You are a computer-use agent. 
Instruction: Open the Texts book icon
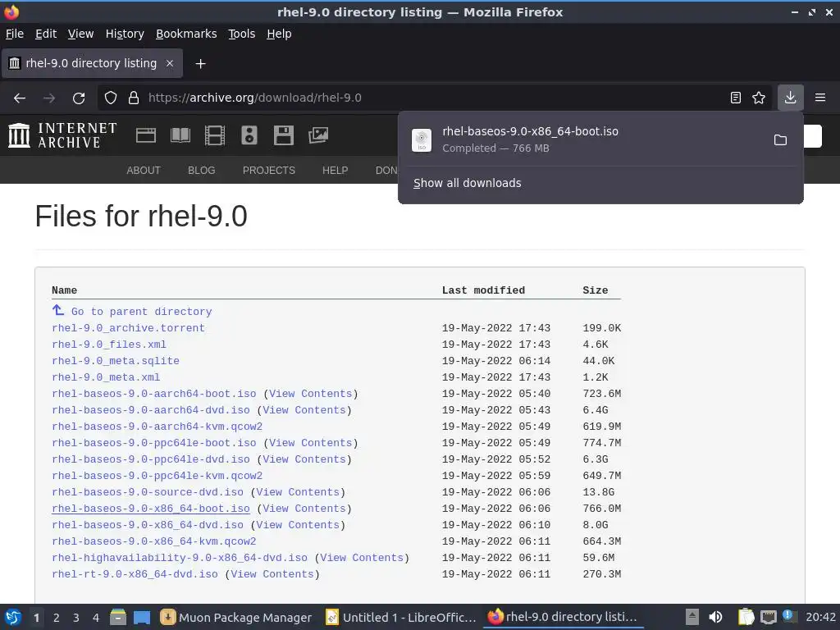(180, 135)
